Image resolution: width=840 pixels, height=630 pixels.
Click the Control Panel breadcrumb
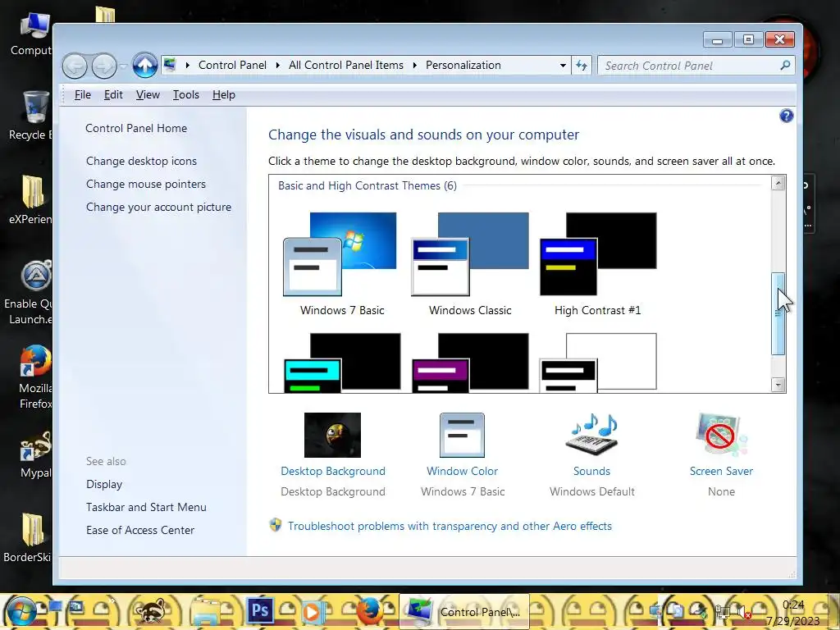232,66
